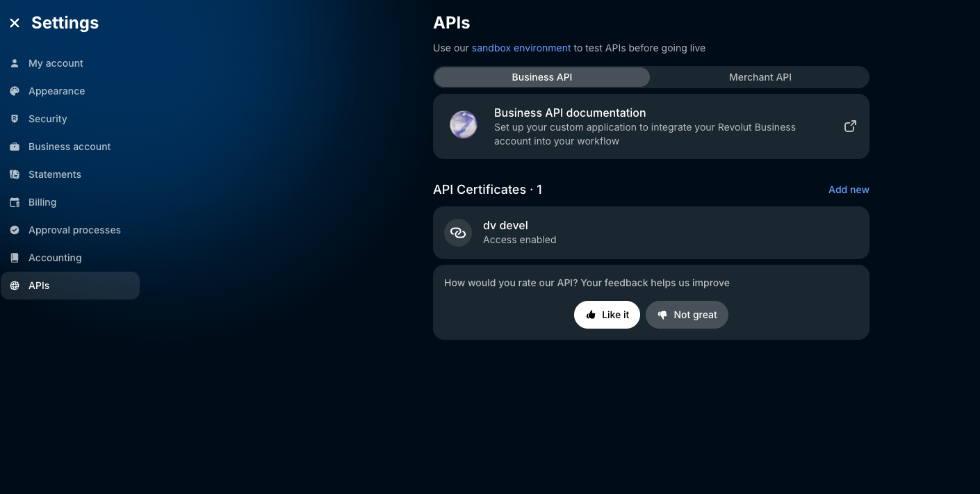Viewport: 980px width, 494px height.
Task: Select the APIs sidebar item
Action: [70, 286]
